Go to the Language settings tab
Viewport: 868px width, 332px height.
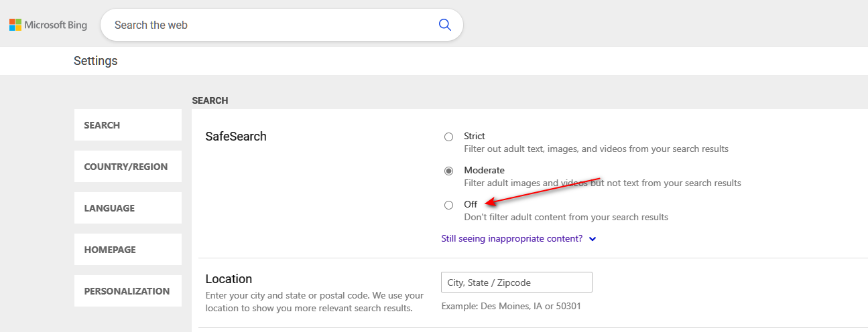click(127, 208)
